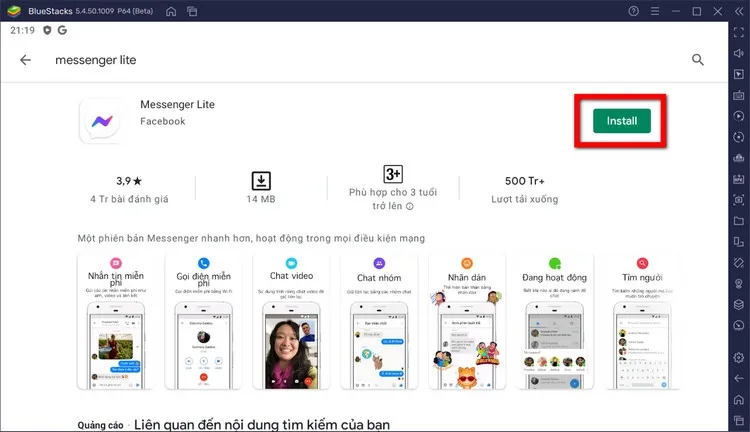Screen dimensions: 750x432
Task: Click the sidebar rotate screen icon
Action: click(x=739, y=242)
